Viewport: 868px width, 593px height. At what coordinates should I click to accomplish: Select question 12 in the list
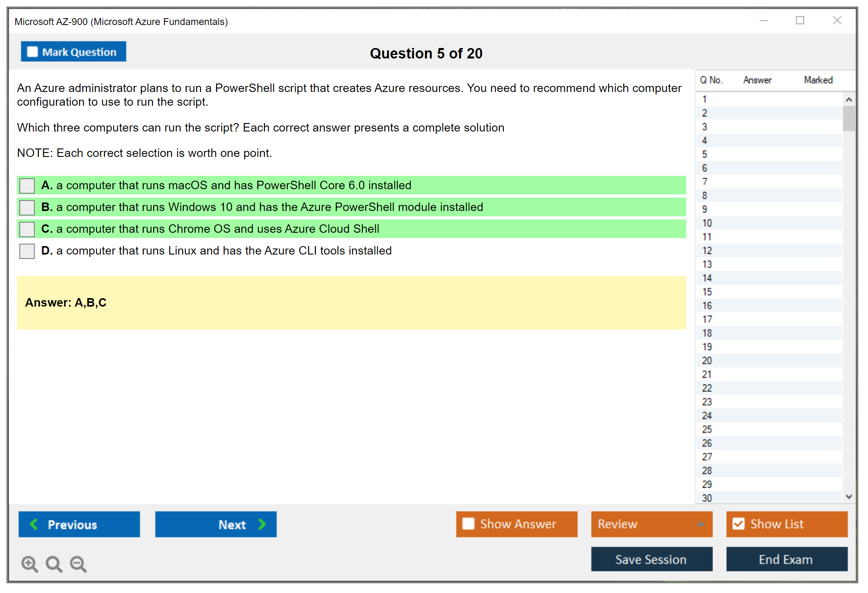[x=707, y=251]
